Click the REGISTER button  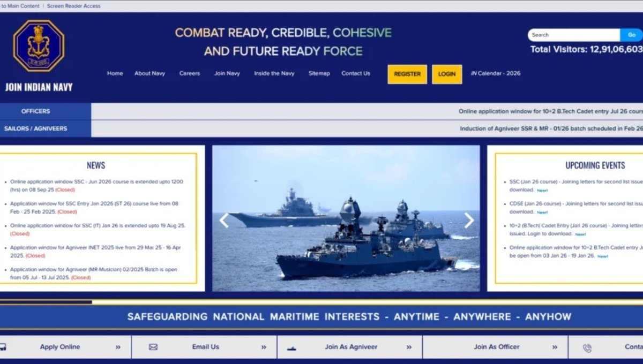[x=407, y=74]
